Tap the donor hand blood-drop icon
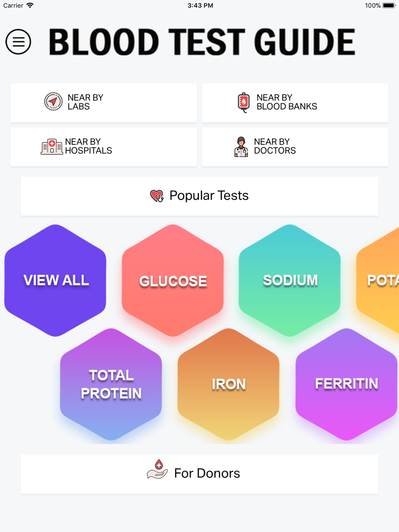The width and height of the screenshot is (399, 532). (157, 469)
